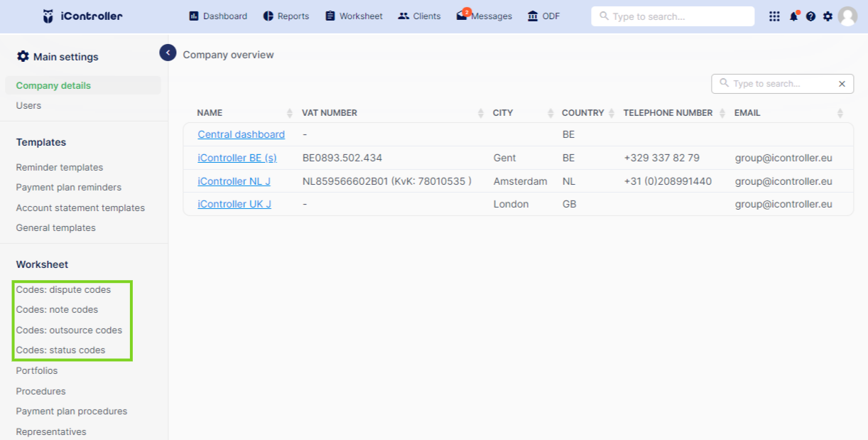Open General templates
This screenshot has width=868, height=440.
(55, 227)
